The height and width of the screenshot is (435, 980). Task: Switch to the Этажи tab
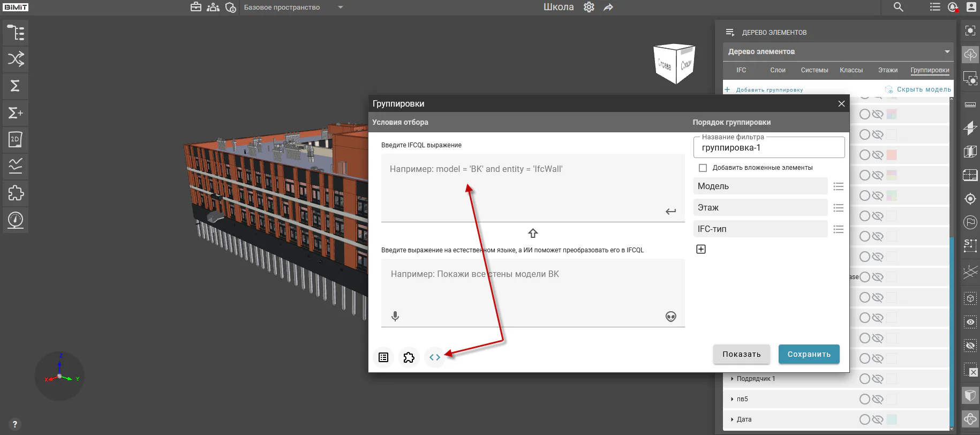(x=888, y=70)
